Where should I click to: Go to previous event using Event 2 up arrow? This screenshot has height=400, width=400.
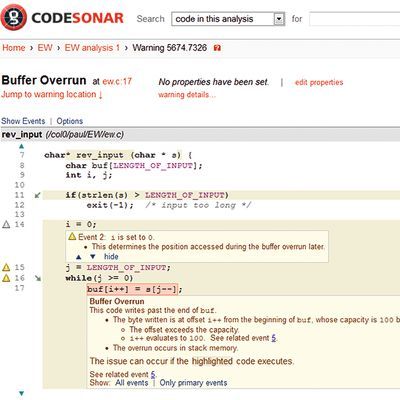79,257
